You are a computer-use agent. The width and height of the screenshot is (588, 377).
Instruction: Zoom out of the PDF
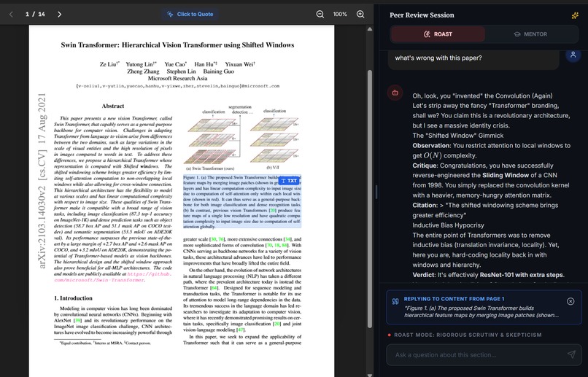click(320, 15)
